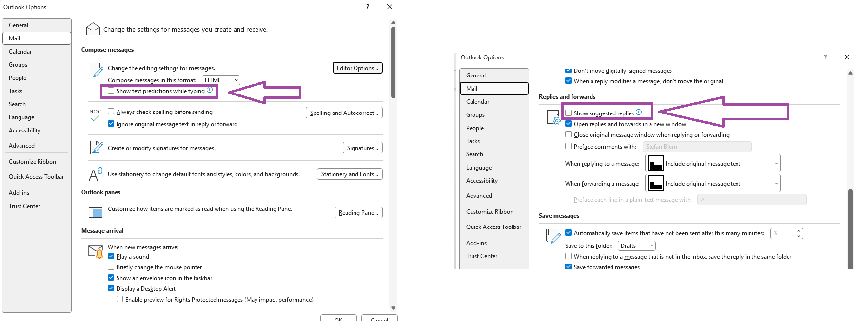
Task: Toggle Play a sound checkbox
Action: point(111,256)
